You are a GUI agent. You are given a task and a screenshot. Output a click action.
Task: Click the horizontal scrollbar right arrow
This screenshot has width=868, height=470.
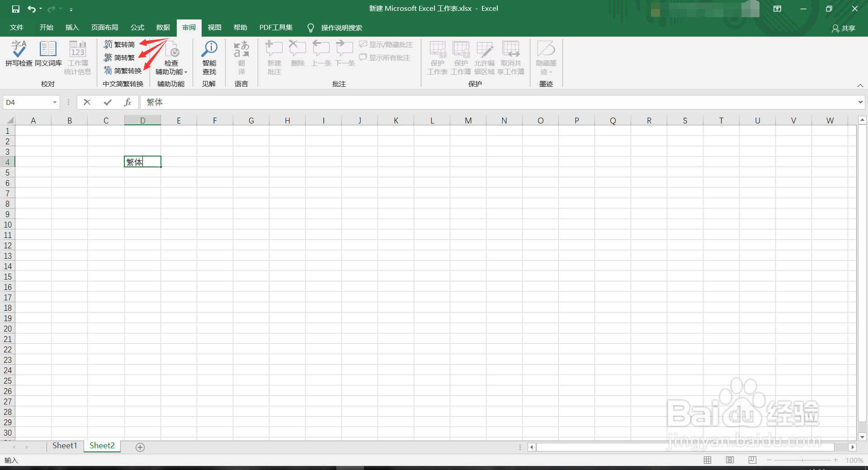point(852,447)
